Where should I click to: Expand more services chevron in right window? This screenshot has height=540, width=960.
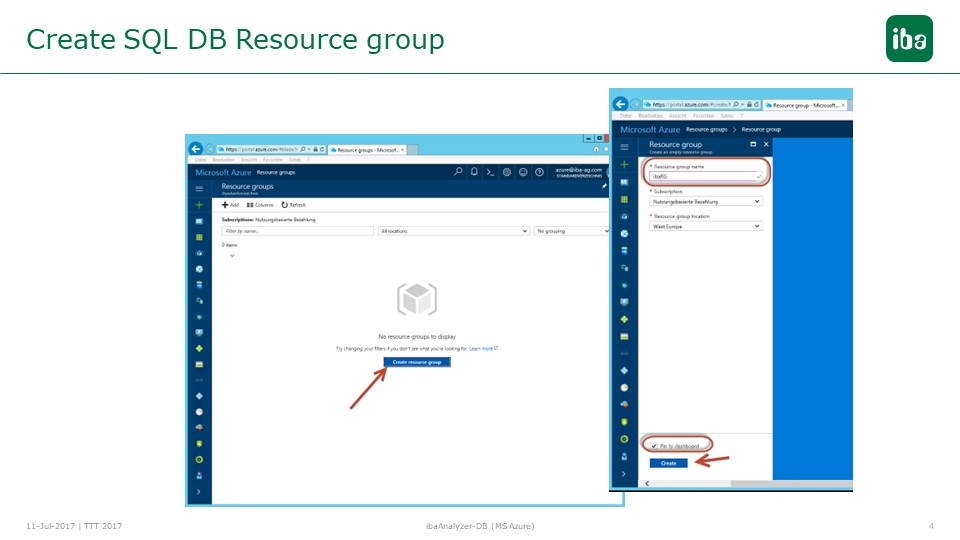click(x=624, y=474)
